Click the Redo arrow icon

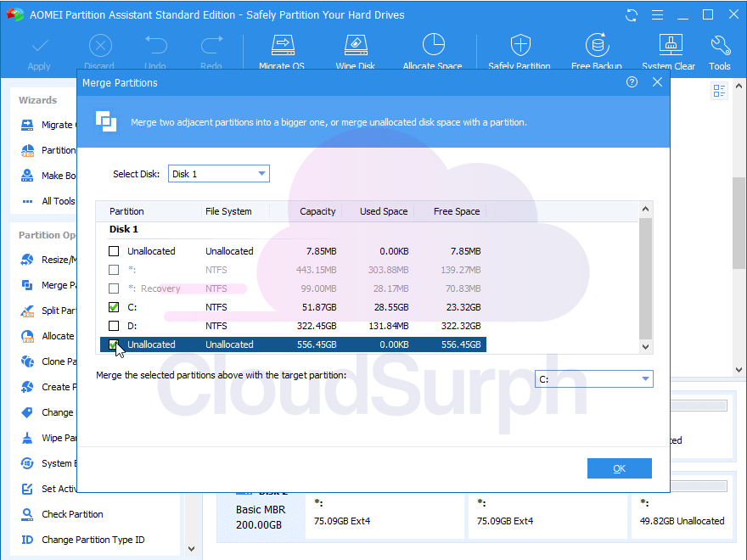point(211,45)
